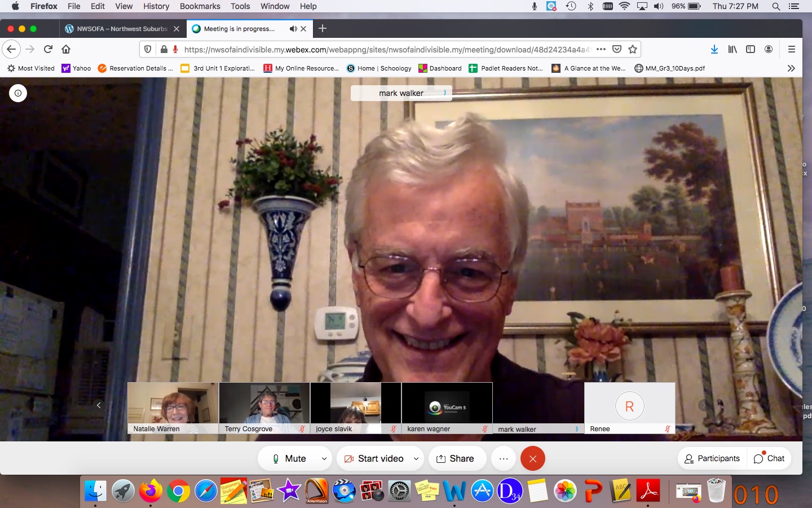
Task: Launch Google Chrome from the Dock
Action: (178, 491)
